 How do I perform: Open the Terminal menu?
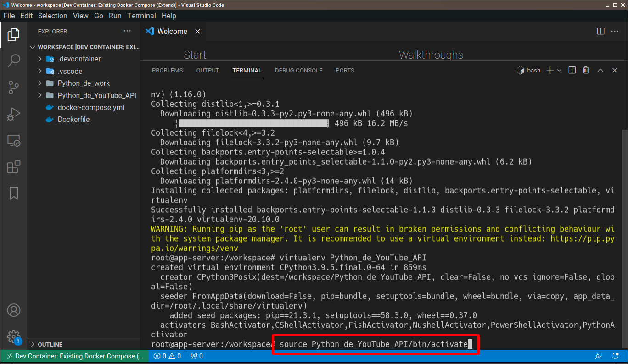(x=141, y=16)
